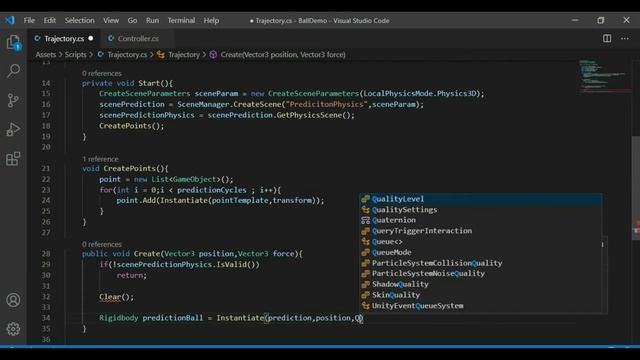
Task: Open the Edit menu
Action: click(49, 20)
